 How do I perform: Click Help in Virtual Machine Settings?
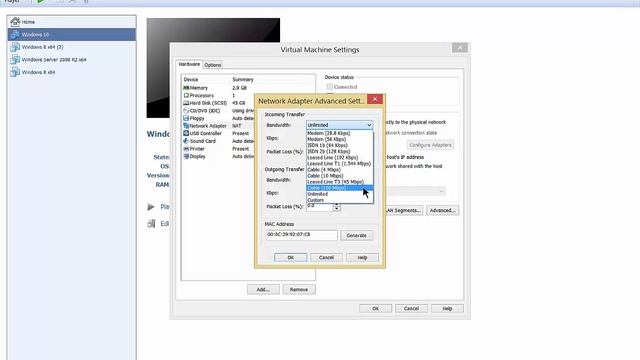pos(447,309)
